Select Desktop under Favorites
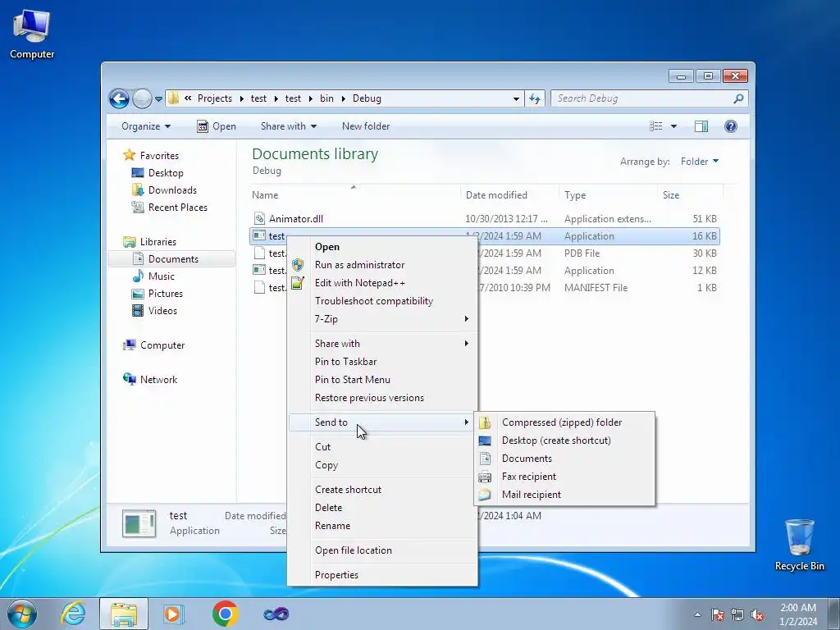 166,173
